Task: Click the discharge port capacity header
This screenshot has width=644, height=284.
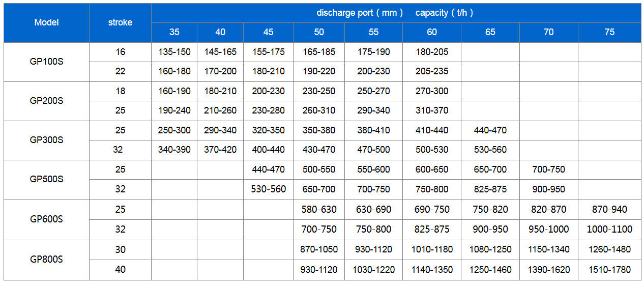Action: click(x=395, y=13)
